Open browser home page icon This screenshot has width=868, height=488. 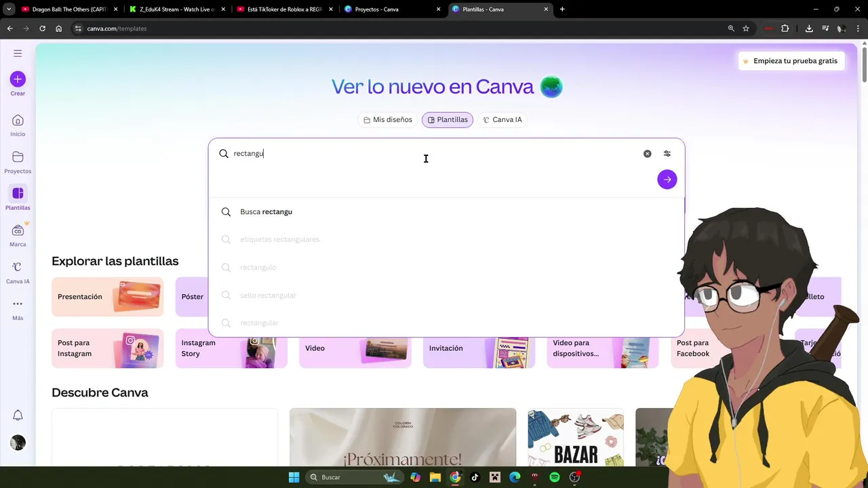coord(59,28)
